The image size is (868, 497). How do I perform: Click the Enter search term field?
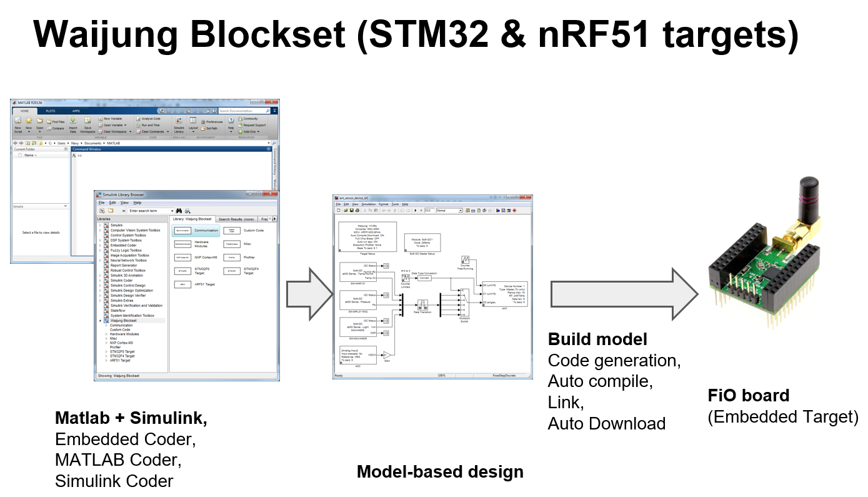pyautogui.click(x=150, y=211)
